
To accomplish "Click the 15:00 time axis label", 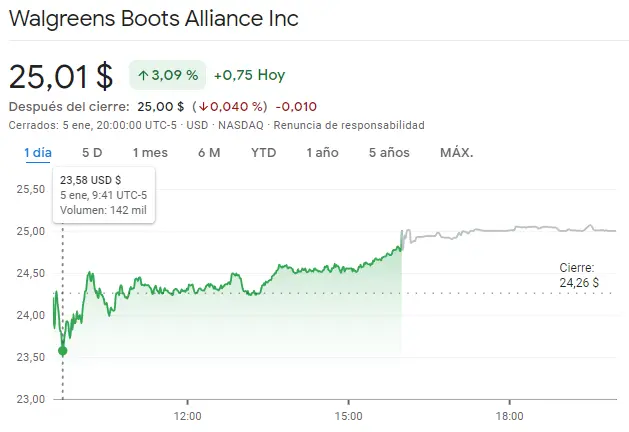I will [x=348, y=414].
